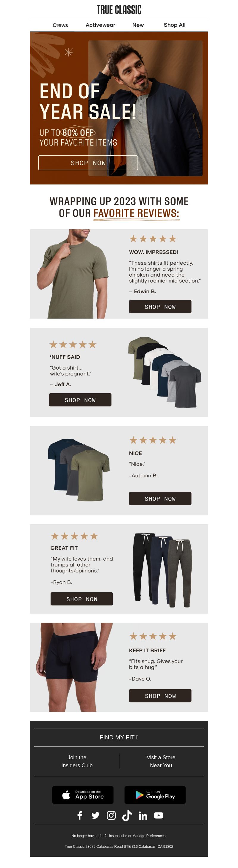Open the Instagram icon in footer
The height and width of the screenshot is (868, 238).
111,815
